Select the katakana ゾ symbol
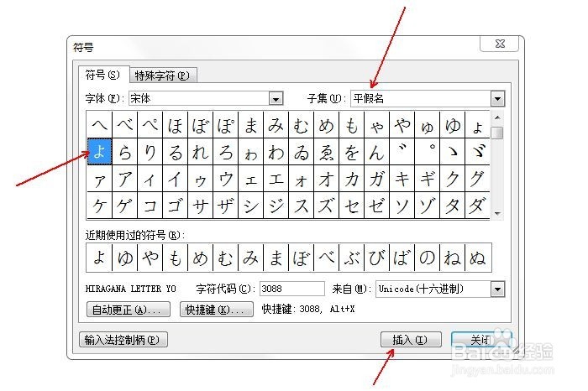 [x=427, y=206]
